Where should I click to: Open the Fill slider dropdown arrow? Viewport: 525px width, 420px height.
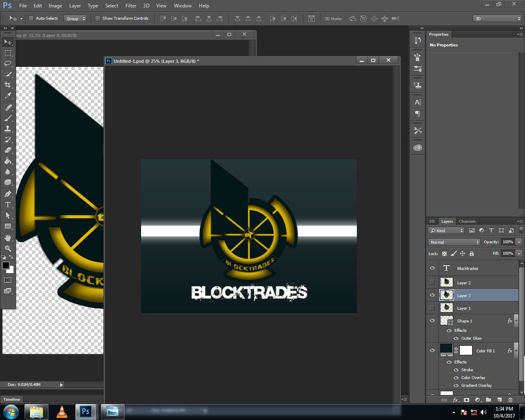tap(519, 253)
